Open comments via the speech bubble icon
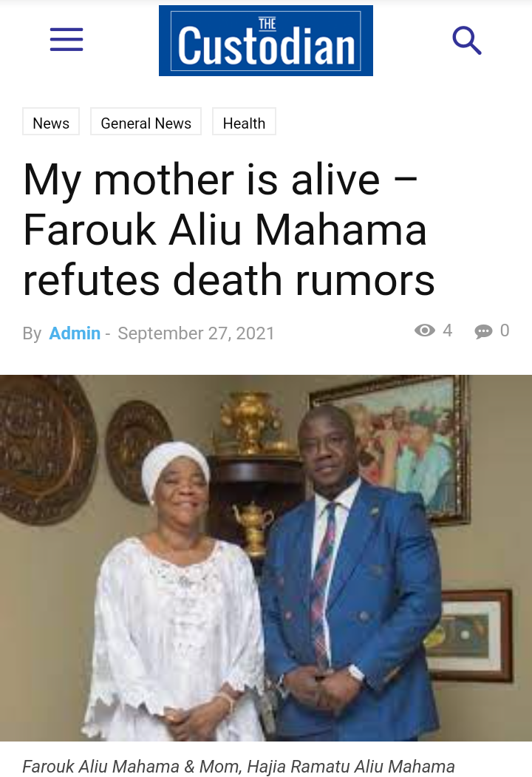Viewport: 532px width, 777px height. pyautogui.click(x=483, y=331)
